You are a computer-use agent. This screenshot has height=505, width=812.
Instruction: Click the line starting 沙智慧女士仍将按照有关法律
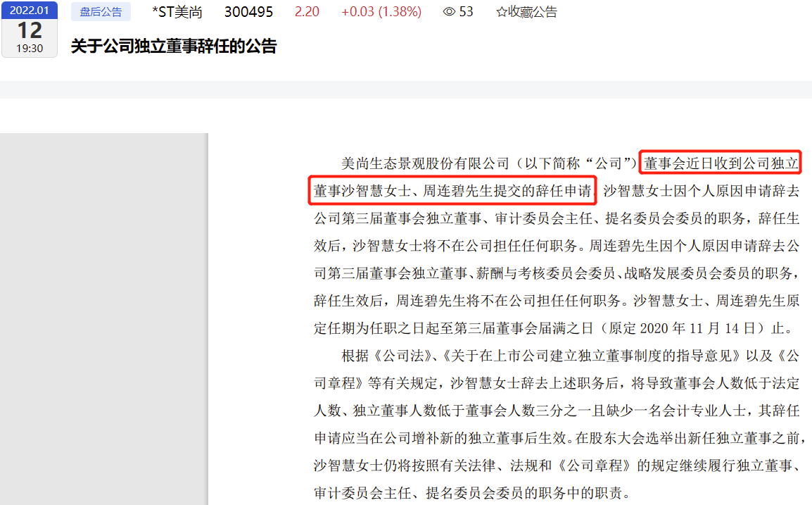click(x=557, y=466)
